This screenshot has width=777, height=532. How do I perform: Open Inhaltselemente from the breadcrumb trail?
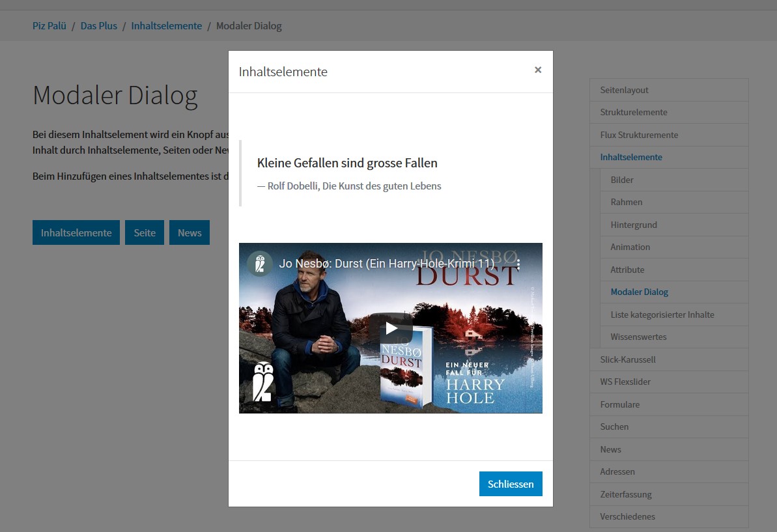tap(166, 25)
